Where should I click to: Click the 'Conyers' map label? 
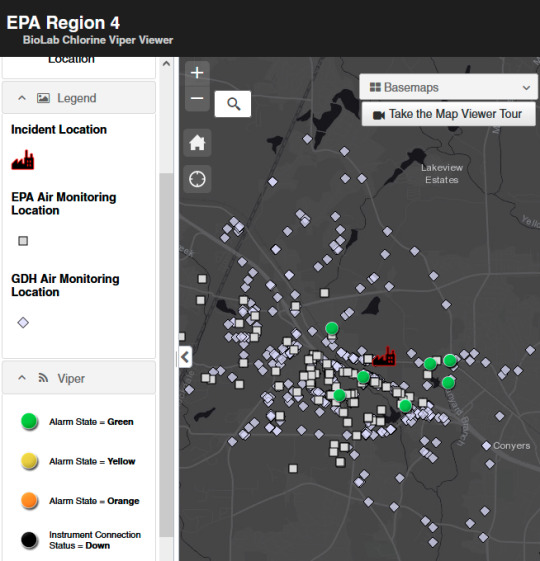[x=511, y=446]
